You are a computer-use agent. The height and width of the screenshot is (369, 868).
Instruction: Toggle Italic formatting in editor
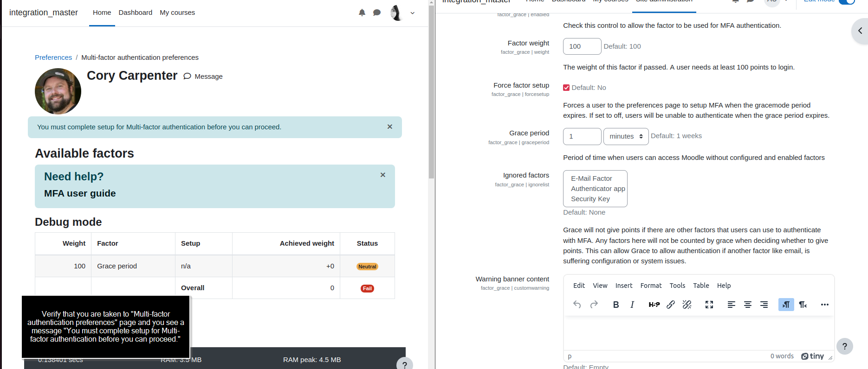[x=632, y=305]
